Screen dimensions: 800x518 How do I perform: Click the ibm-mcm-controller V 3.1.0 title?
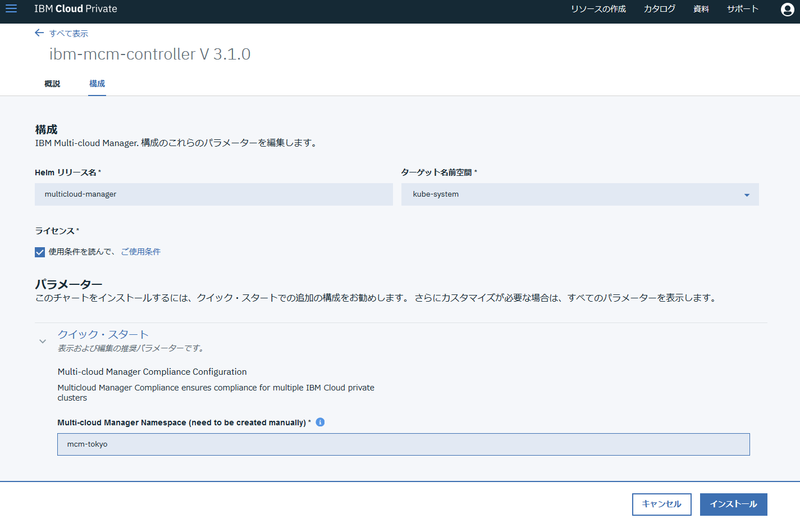coord(149,54)
